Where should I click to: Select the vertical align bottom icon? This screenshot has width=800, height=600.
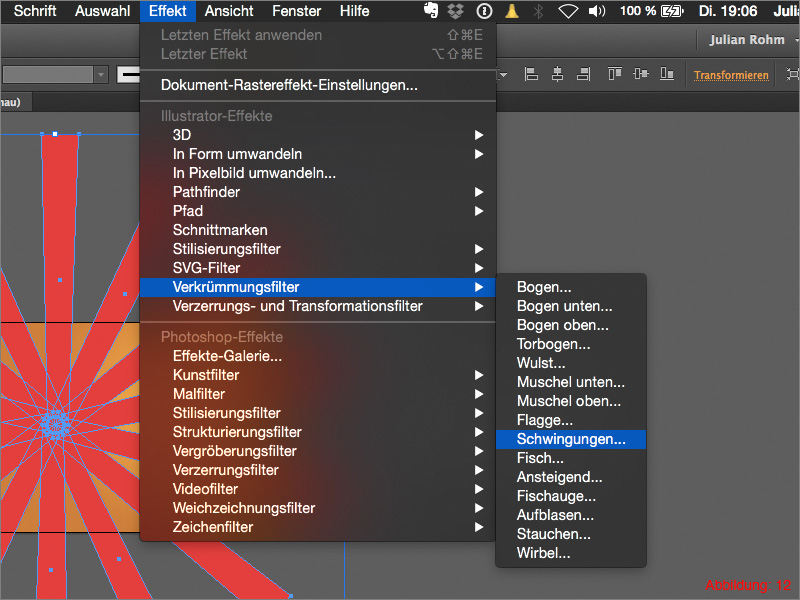[x=666, y=75]
